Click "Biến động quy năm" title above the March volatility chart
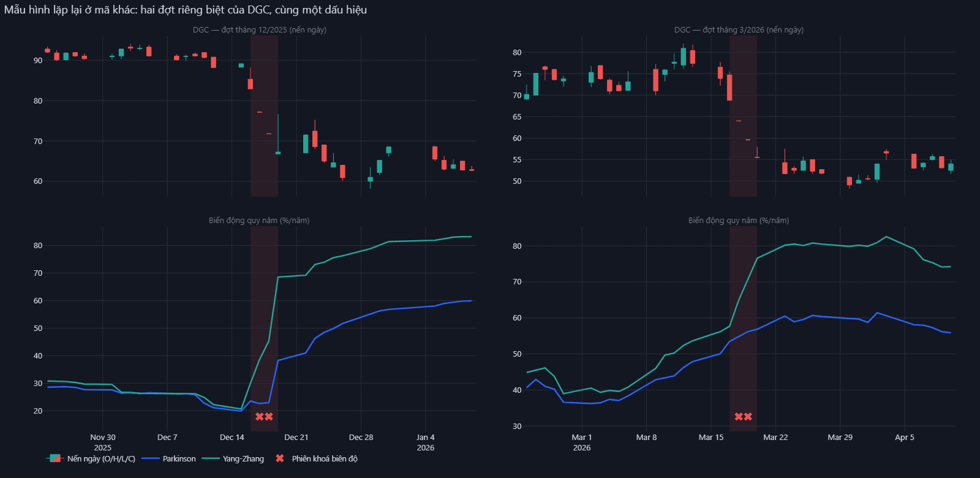The width and height of the screenshot is (980, 478). pos(739,220)
